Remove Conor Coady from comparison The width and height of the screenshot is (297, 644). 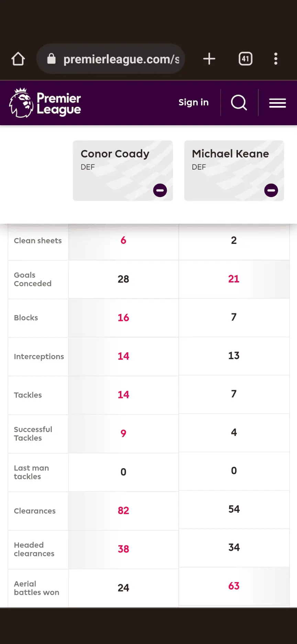point(160,190)
